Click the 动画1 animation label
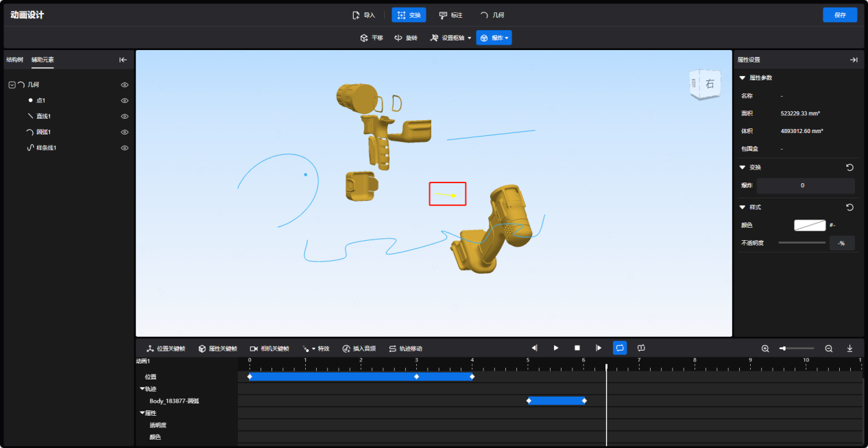 point(143,361)
